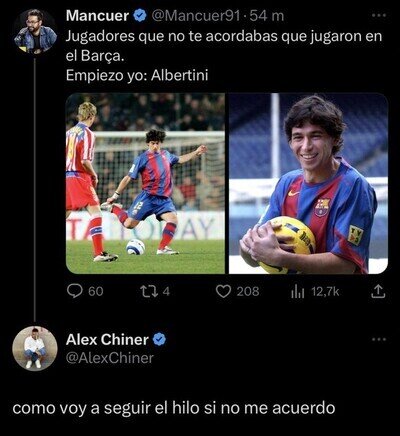Open the three-dot menu on Mancuer's tweet
This screenshot has width=400, height=436.
coord(379,15)
